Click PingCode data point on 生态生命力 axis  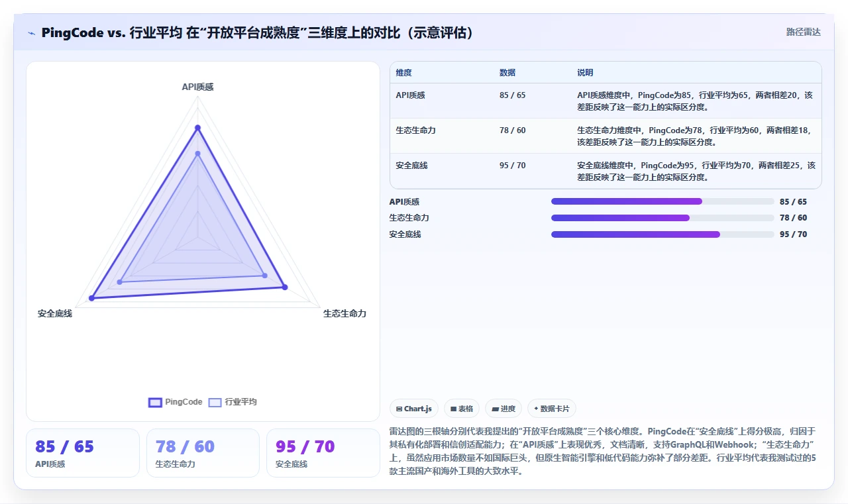285,287
